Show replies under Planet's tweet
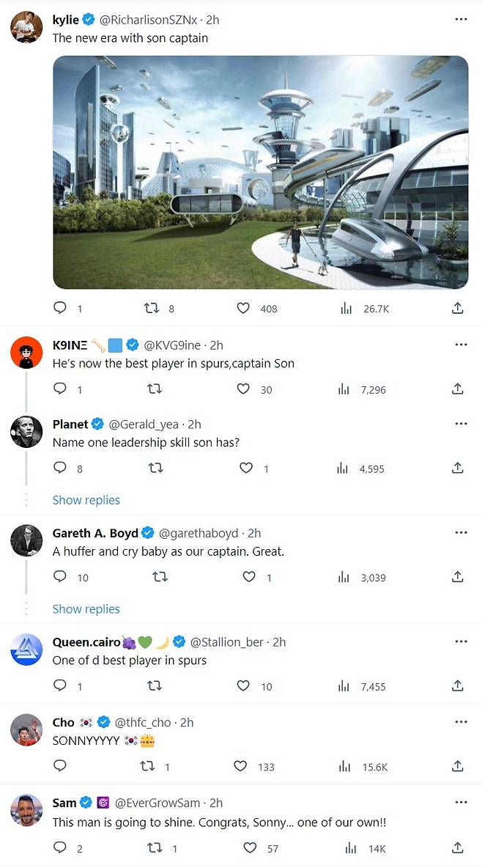 (86, 500)
